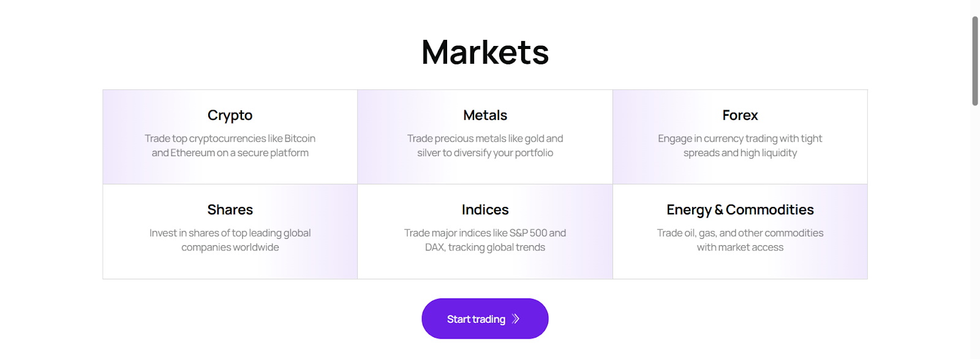Click the scrollbar track below the thumb
This screenshot has height=359, width=980.
974,245
